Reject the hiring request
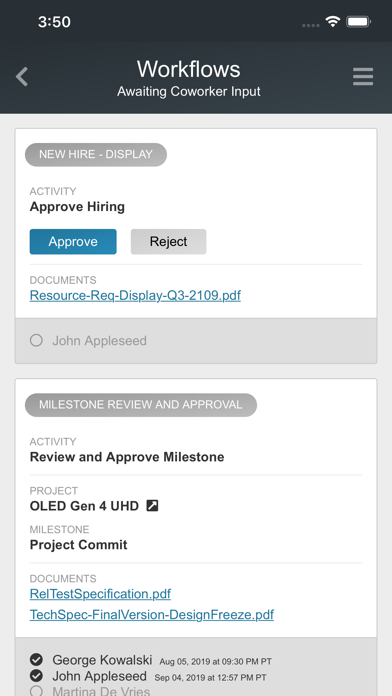The width and height of the screenshot is (392, 696). click(x=168, y=241)
